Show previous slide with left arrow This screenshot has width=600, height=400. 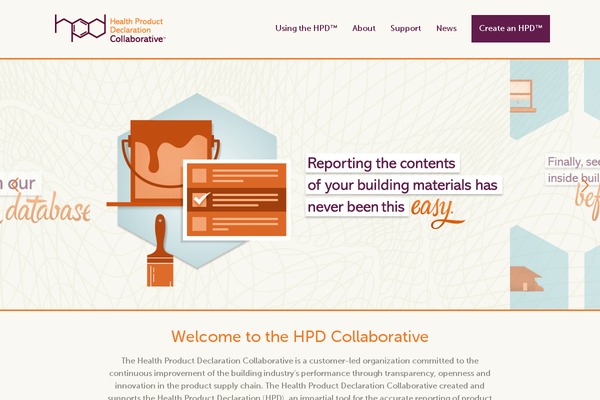[14, 185]
